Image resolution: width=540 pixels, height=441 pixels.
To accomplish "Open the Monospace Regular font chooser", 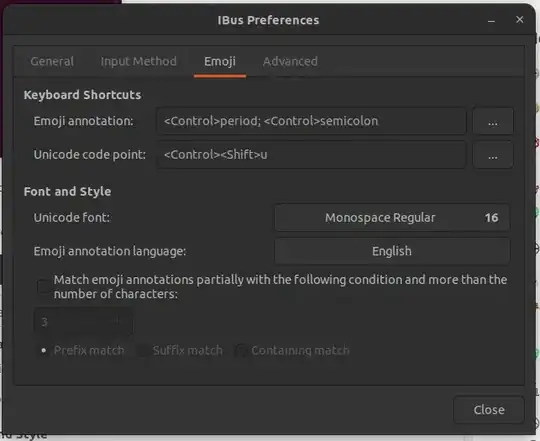I will 392,218.
